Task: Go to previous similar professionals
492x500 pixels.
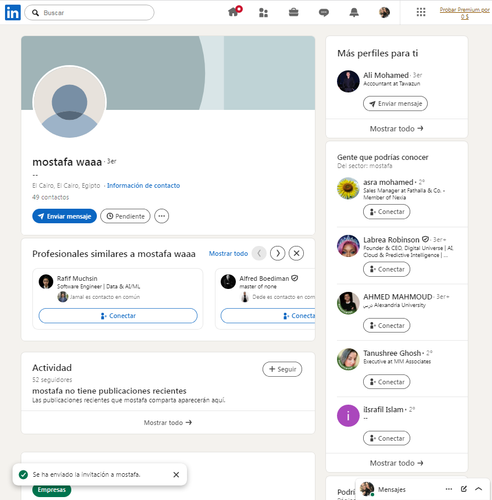Action: tap(259, 253)
